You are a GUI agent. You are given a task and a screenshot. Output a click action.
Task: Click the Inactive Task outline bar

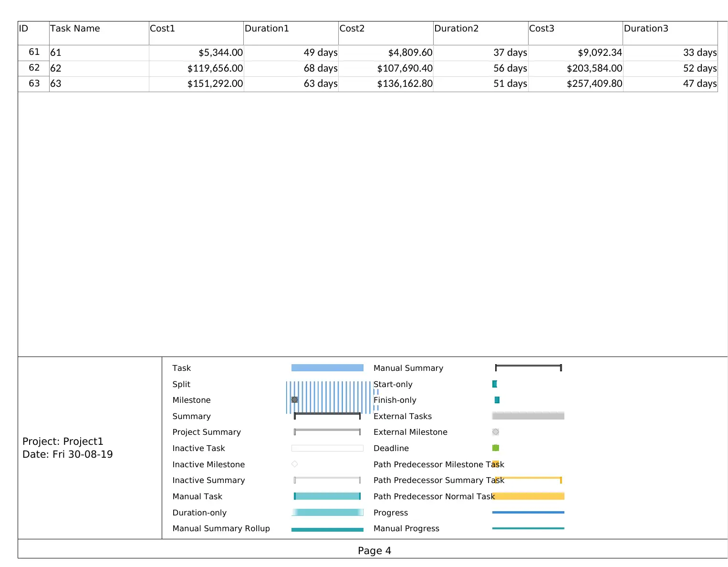click(x=327, y=448)
